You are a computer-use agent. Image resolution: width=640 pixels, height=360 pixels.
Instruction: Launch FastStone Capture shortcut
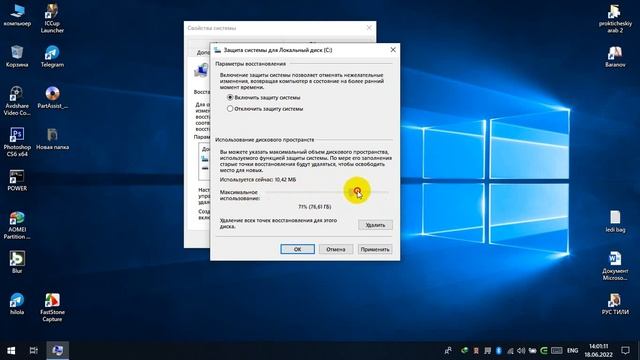52,307
